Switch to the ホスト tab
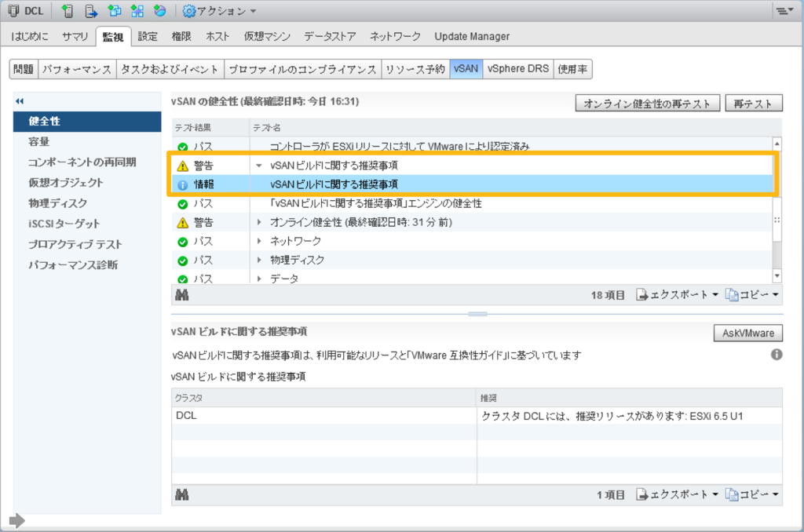The width and height of the screenshot is (804, 532). [217, 36]
